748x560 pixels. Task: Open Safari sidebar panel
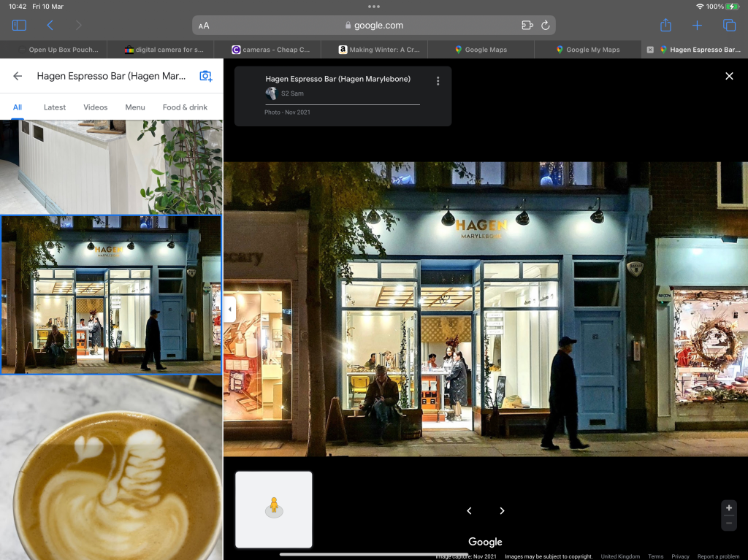pyautogui.click(x=19, y=26)
